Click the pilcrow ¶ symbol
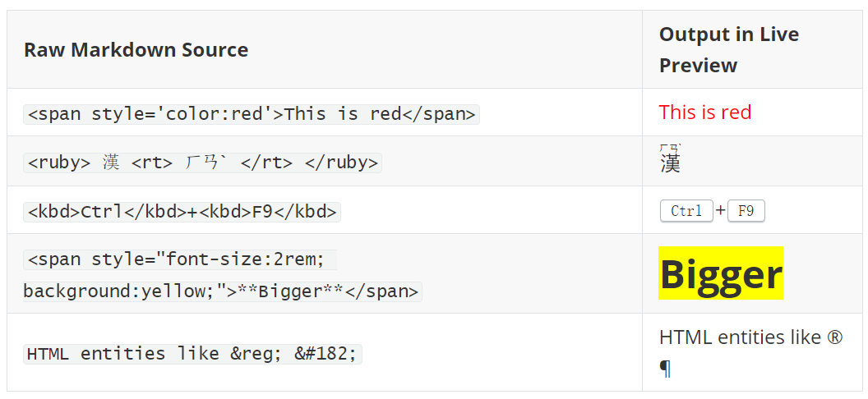868x399 pixels. click(665, 369)
